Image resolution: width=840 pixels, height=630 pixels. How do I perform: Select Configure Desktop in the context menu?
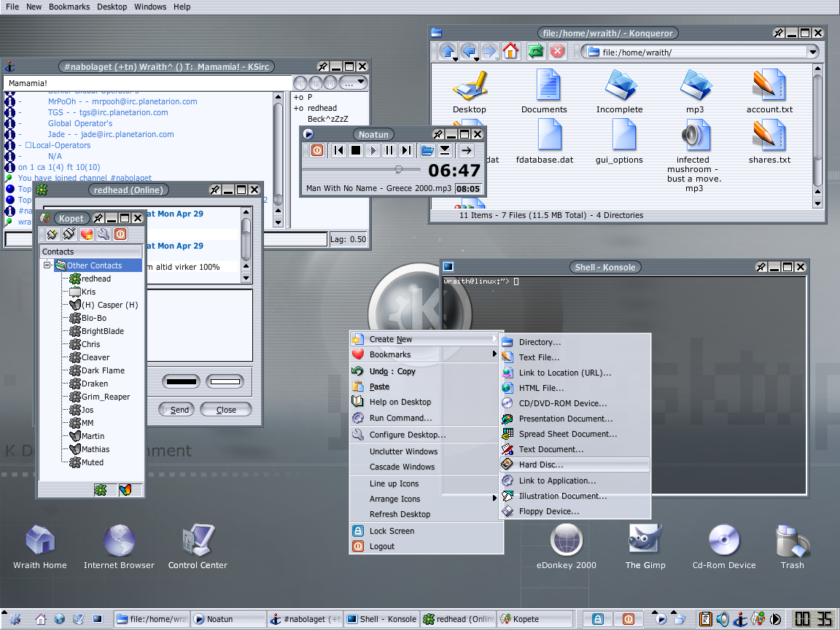pyautogui.click(x=427, y=435)
